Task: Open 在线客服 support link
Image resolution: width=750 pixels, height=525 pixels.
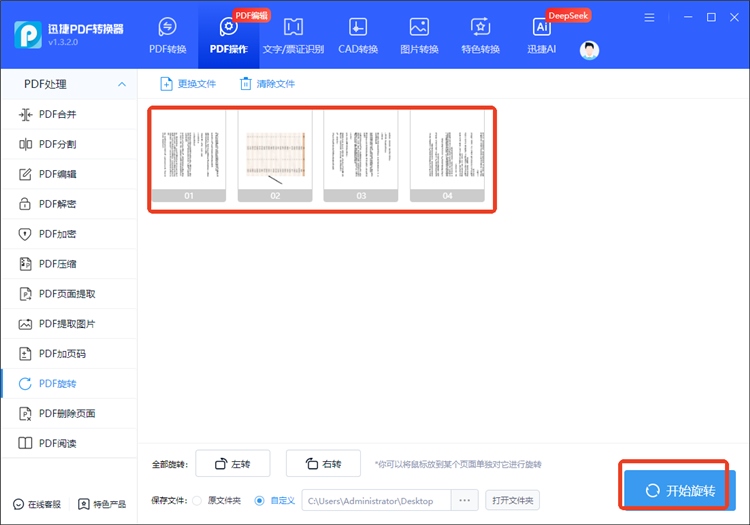Action: coord(37,504)
